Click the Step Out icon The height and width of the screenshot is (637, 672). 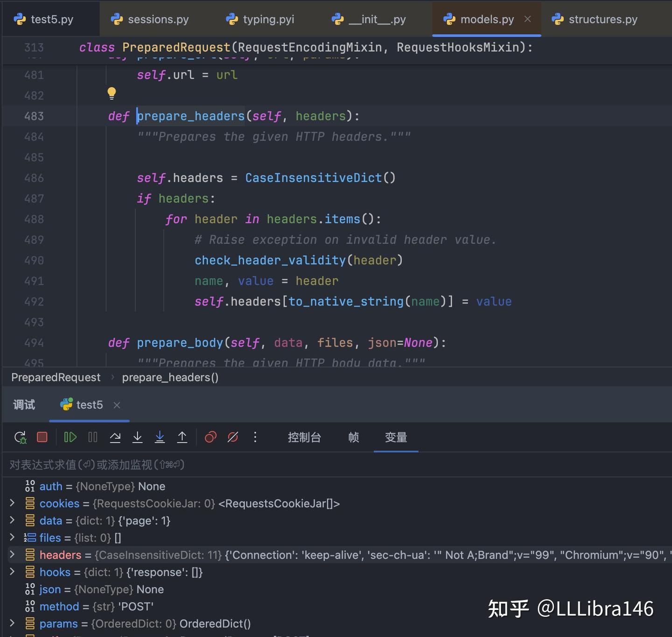182,437
